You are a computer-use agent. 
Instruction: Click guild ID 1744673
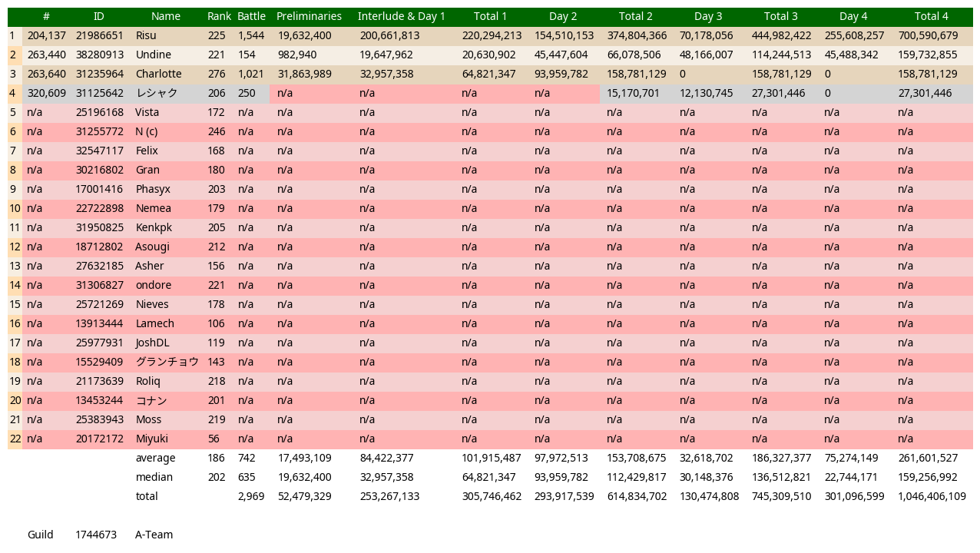[x=96, y=535]
